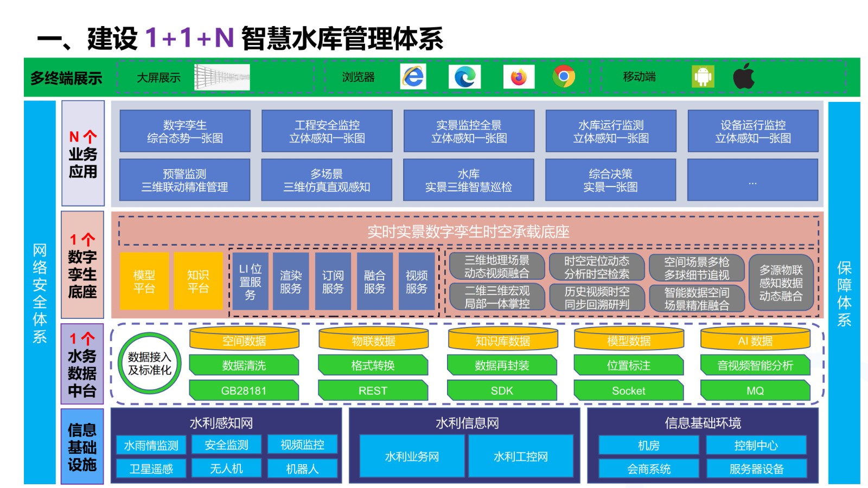The width and height of the screenshot is (868, 488).
Task: Select 多源物联 感知数据 动态融合 capsule
Action: coord(781,283)
